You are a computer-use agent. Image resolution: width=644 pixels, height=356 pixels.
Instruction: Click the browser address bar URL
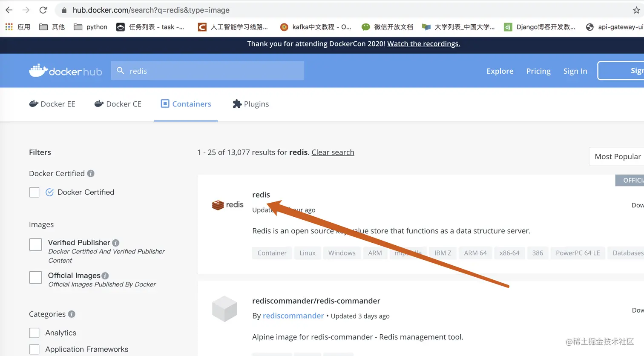pyautogui.click(x=151, y=10)
